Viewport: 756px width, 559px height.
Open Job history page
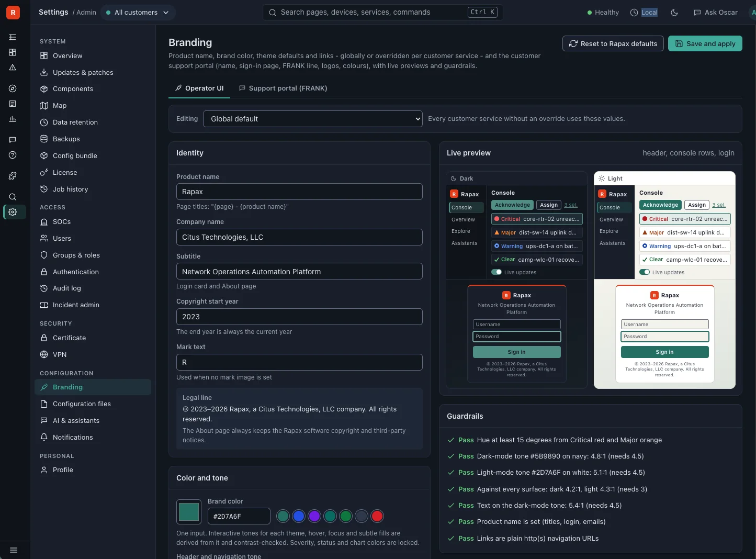coord(93,189)
